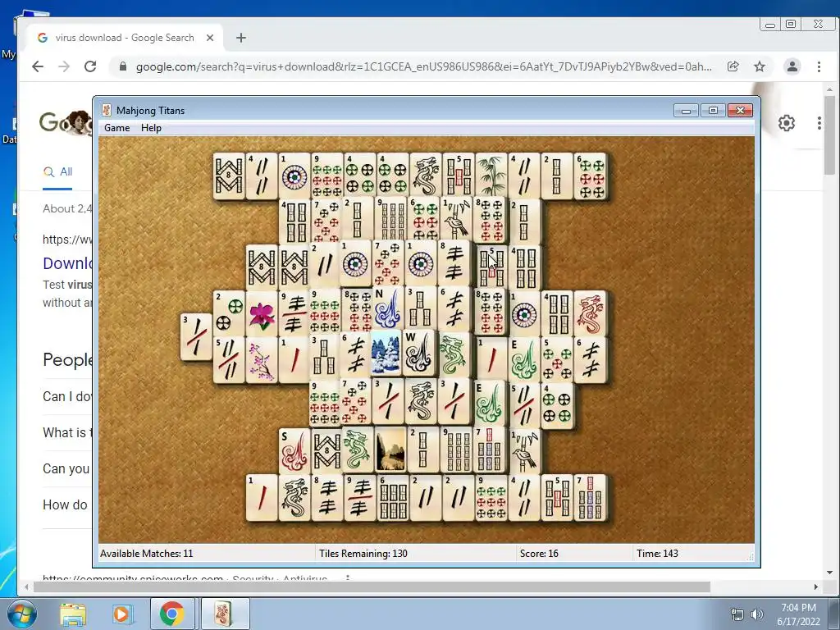Image resolution: width=840 pixels, height=630 pixels.
Task: Share this page from the address bar
Action: click(x=733, y=66)
